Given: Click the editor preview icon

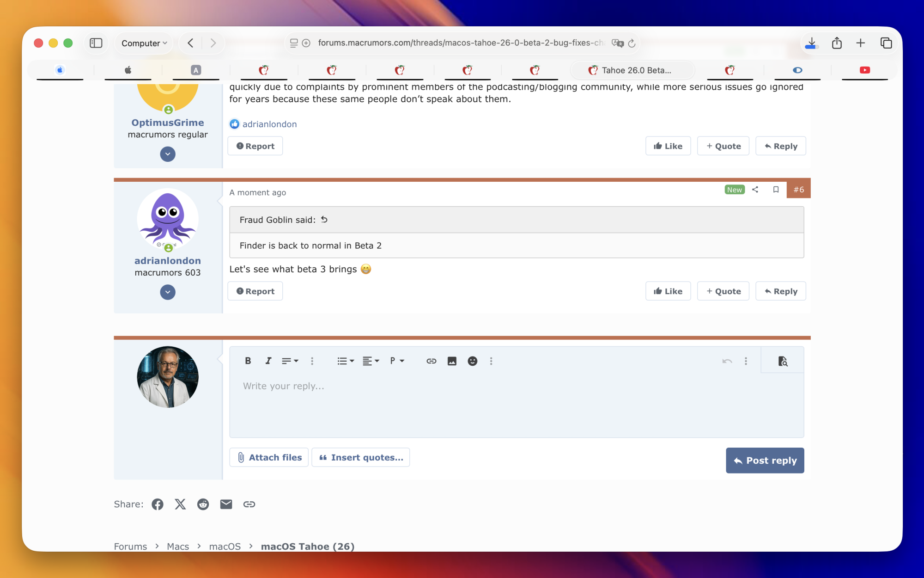Looking at the screenshot, I should click(x=782, y=361).
